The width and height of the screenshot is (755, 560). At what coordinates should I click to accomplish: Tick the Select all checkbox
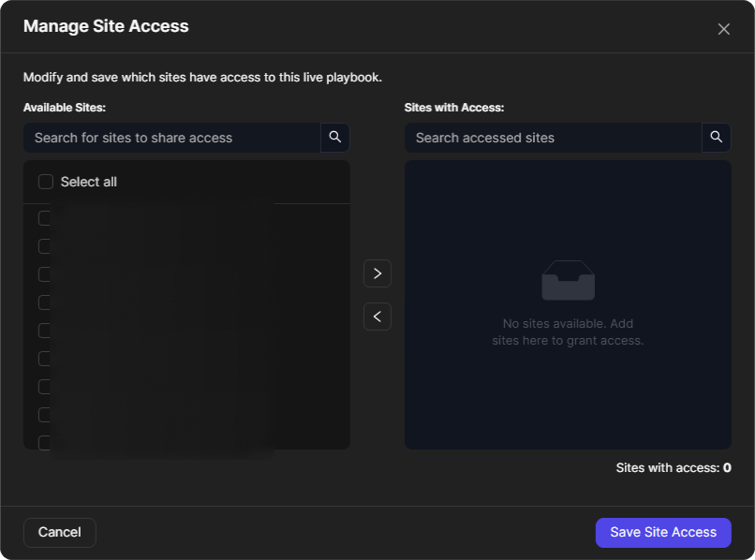pos(46,182)
